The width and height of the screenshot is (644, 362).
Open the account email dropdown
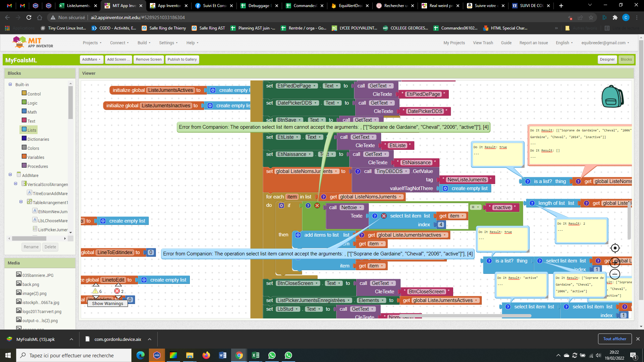(605, 43)
